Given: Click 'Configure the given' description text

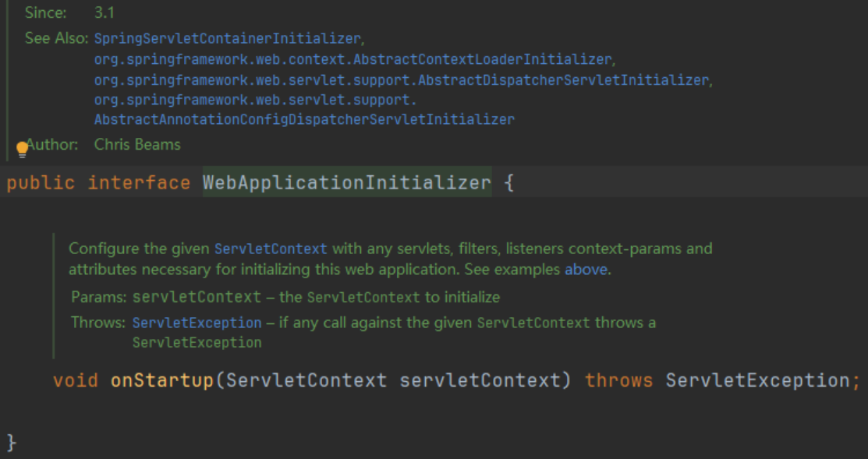Looking at the screenshot, I should click(139, 249).
